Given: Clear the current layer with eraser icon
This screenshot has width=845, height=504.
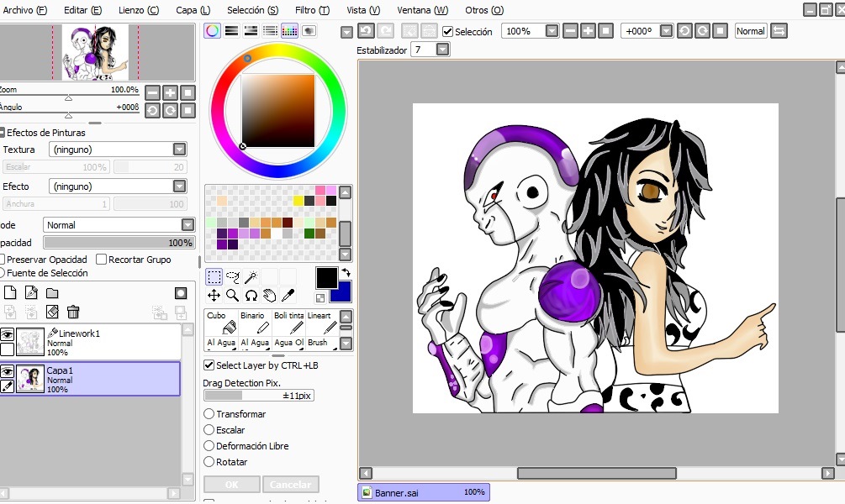Looking at the screenshot, I should [52, 312].
